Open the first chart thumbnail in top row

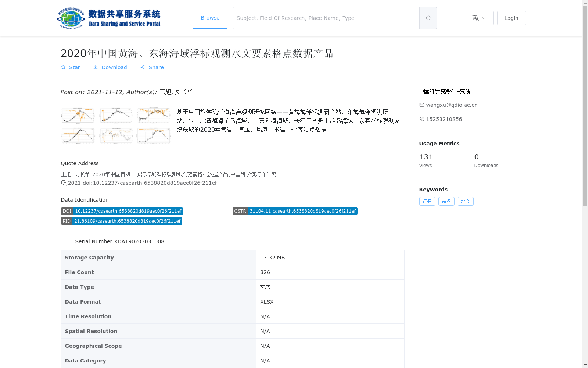pyautogui.click(x=78, y=116)
